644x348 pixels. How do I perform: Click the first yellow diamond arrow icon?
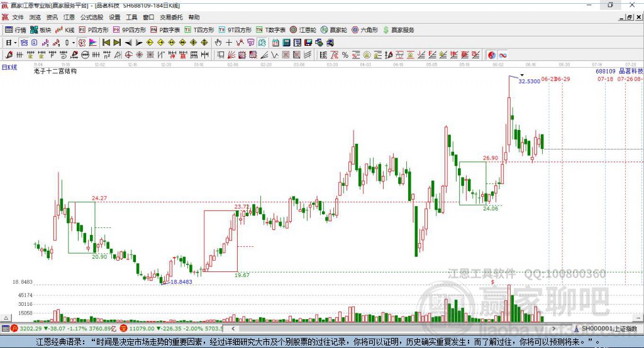(150, 43)
